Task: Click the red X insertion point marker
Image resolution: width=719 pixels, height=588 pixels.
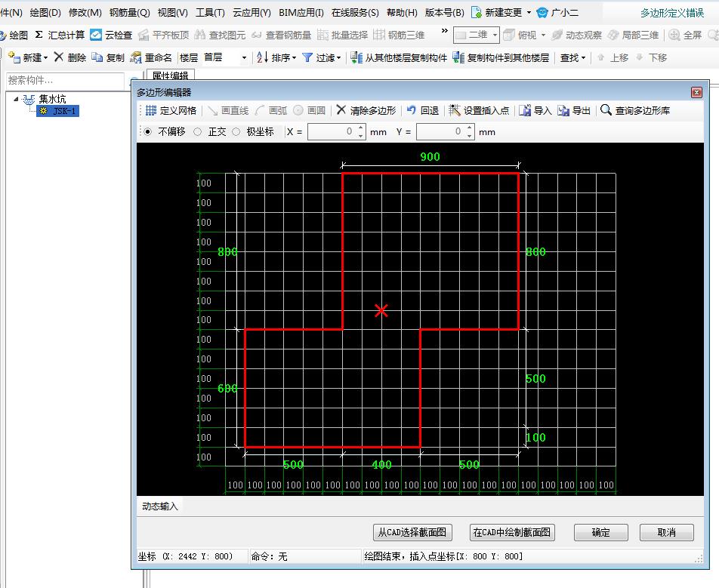Action: pos(381,310)
